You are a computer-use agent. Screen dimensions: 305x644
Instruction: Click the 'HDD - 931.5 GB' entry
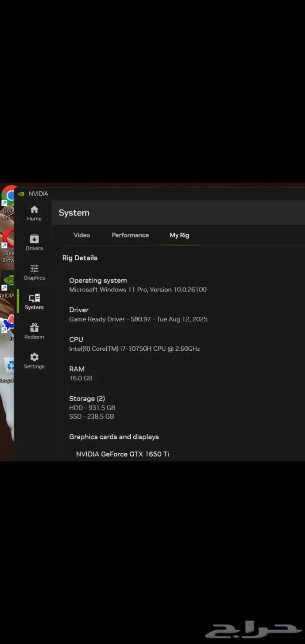(x=92, y=408)
